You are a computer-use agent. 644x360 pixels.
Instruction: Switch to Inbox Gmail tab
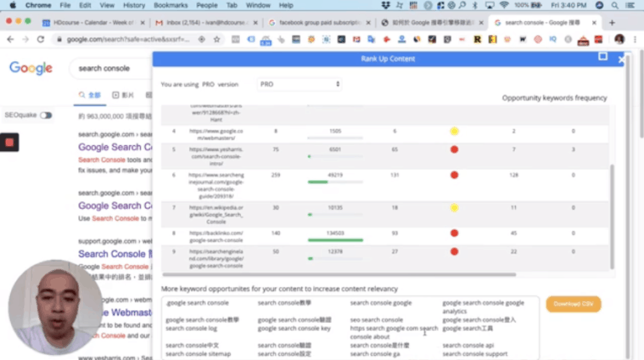pyautogui.click(x=206, y=23)
